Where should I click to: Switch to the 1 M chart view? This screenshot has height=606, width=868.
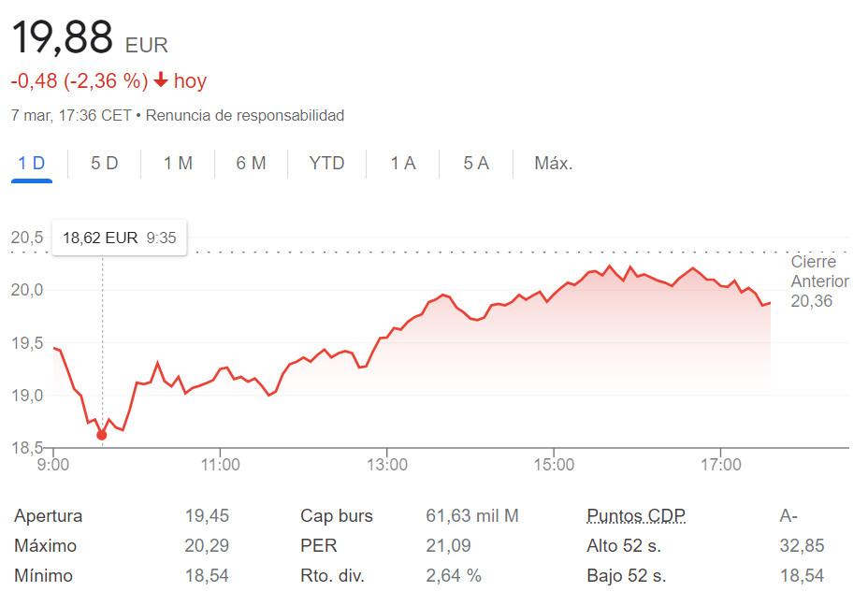177,163
